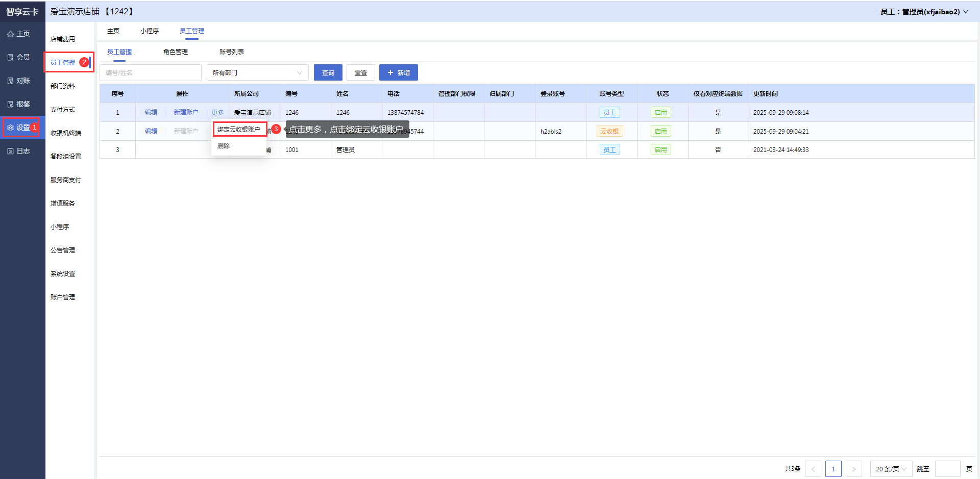Go to previous page arrow in pagination
Screen dimensions: 980x479
[x=813, y=469]
